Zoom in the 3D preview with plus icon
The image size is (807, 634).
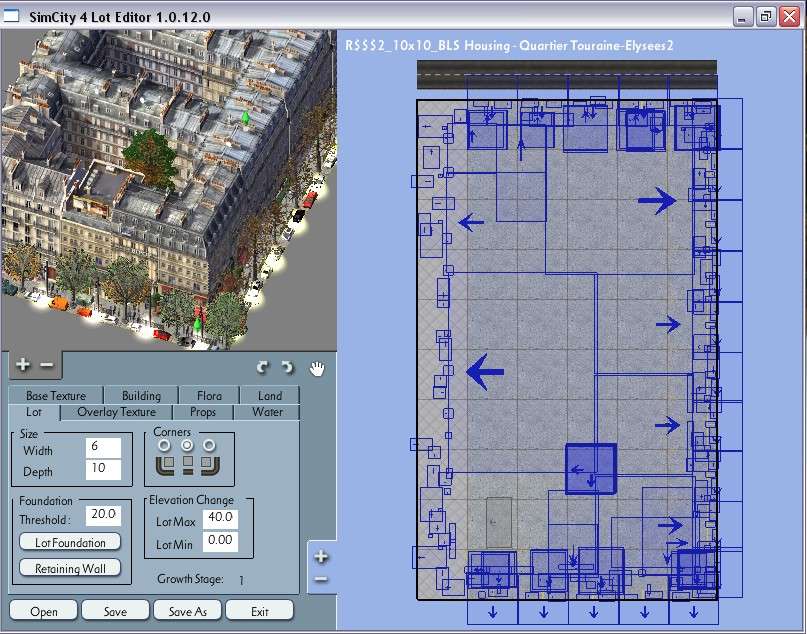23,364
